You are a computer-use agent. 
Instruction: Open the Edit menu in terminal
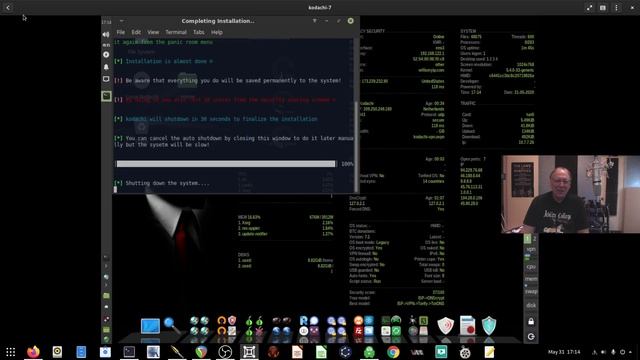(x=136, y=32)
